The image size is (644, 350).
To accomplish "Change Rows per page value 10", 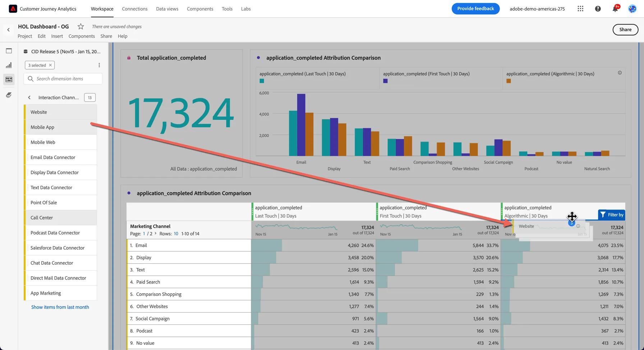I will tap(176, 234).
